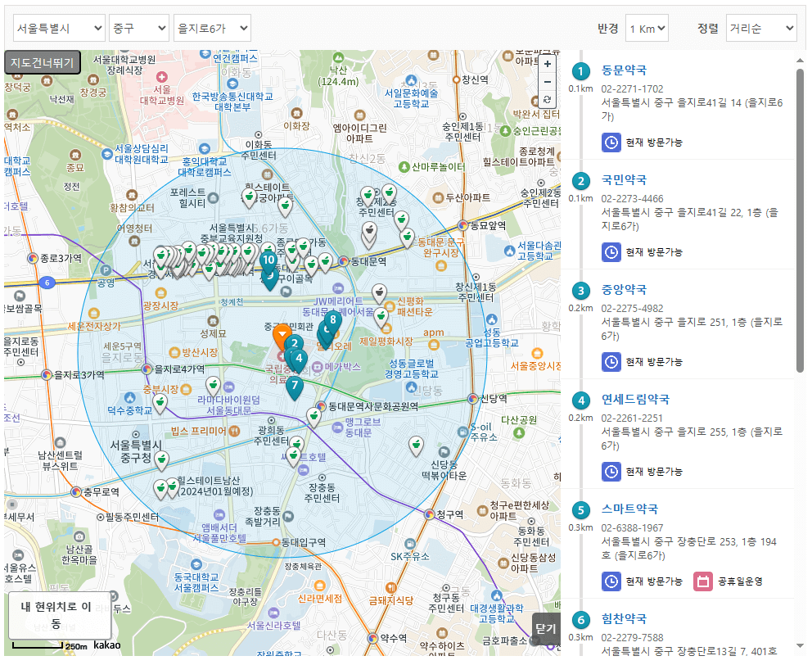Image resolution: width=812 pixels, height=665 pixels.
Task: Click pharmacy marker near 신당동 떡볶이타운
Action: tap(417, 446)
